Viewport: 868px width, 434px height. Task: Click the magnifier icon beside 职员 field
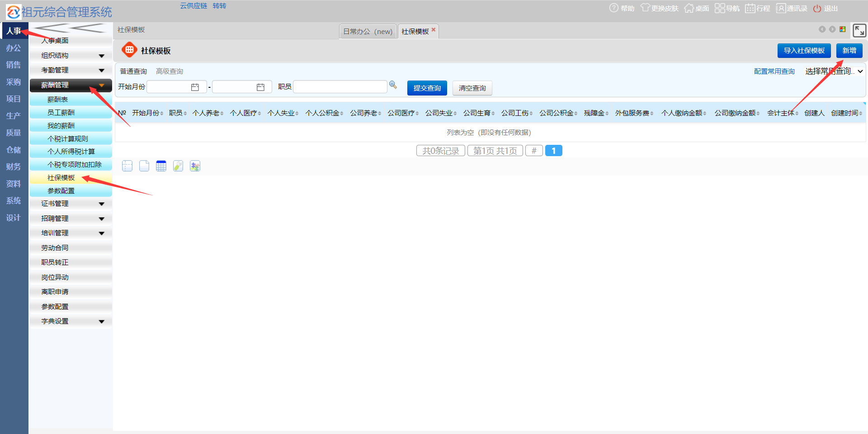pyautogui.click(x=393, y=85)
